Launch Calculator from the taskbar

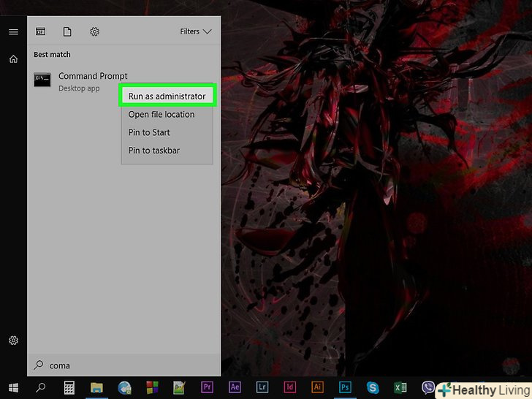(69, 387)
